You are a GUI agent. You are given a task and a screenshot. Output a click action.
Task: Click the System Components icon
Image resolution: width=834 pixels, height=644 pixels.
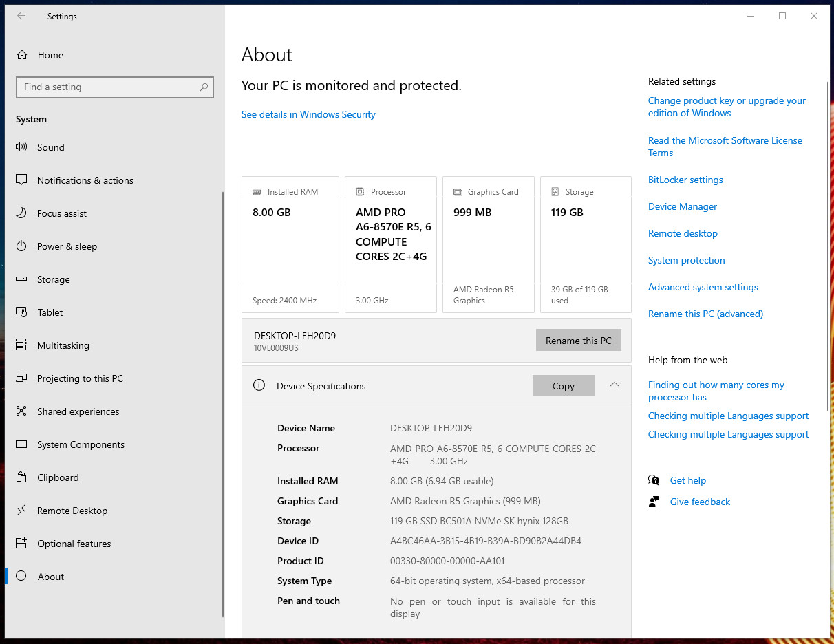21,444
